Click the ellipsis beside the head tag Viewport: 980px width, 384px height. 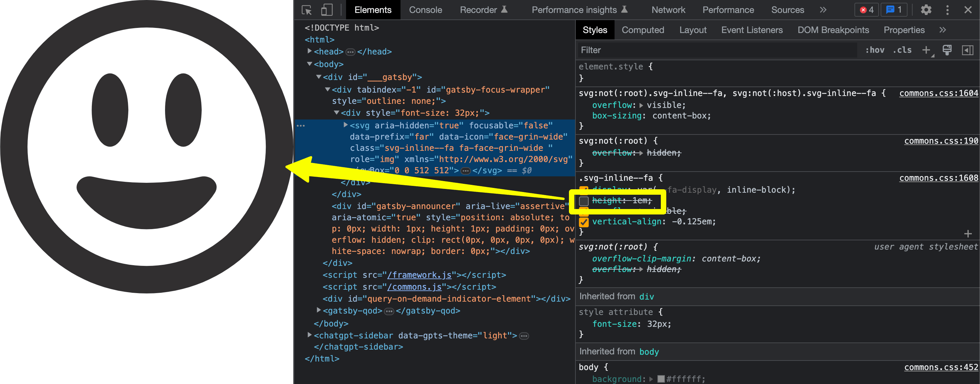point(350,52)
